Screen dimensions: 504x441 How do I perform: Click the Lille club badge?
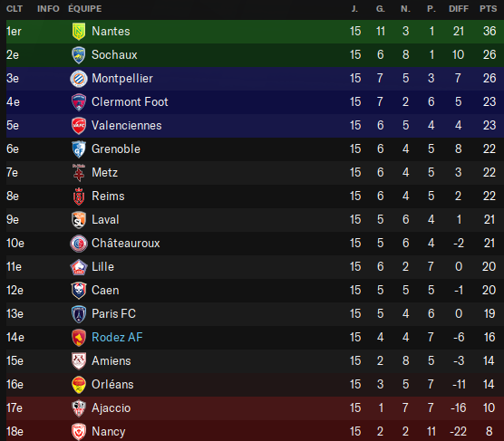[x=79, y=267]
